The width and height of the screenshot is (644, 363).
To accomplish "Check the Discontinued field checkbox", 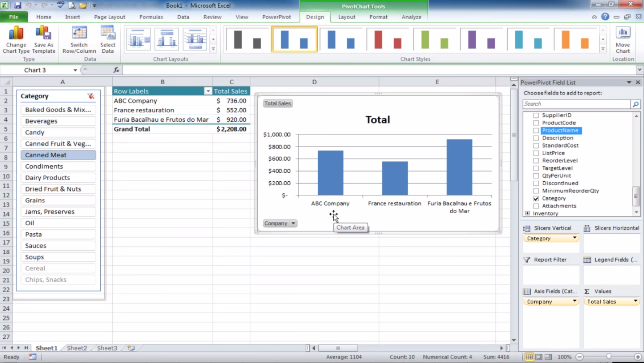I will tap(536, 183).
